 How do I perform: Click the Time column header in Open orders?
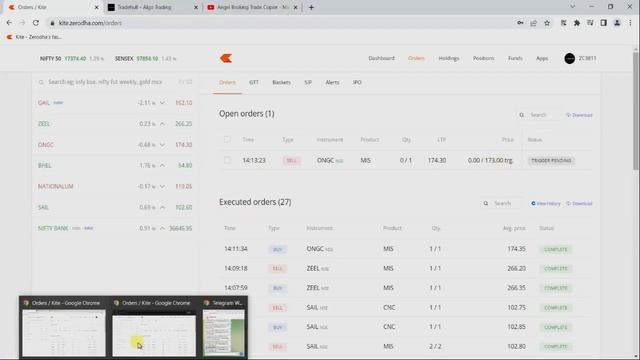pyautogui.click(x=248, y=140)
